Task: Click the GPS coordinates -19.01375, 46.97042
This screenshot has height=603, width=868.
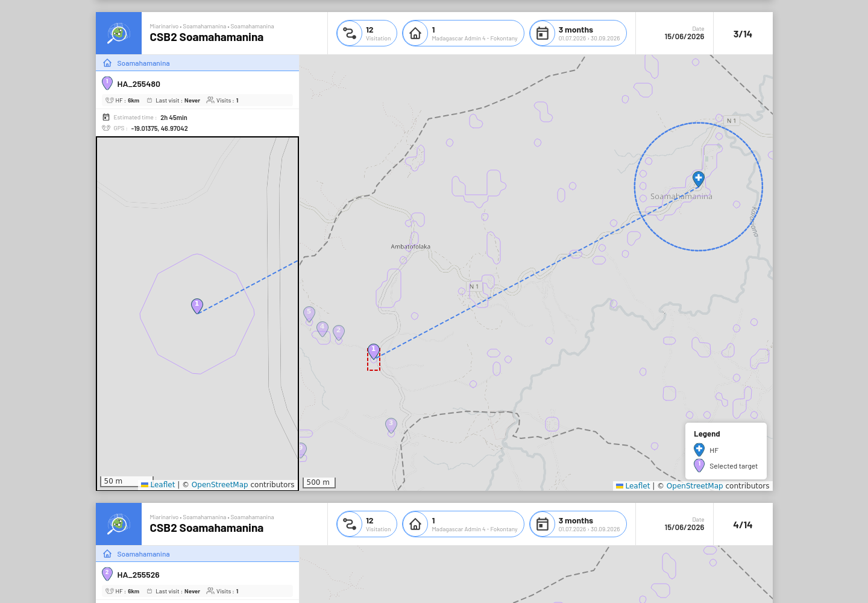Action: (160, 128)
